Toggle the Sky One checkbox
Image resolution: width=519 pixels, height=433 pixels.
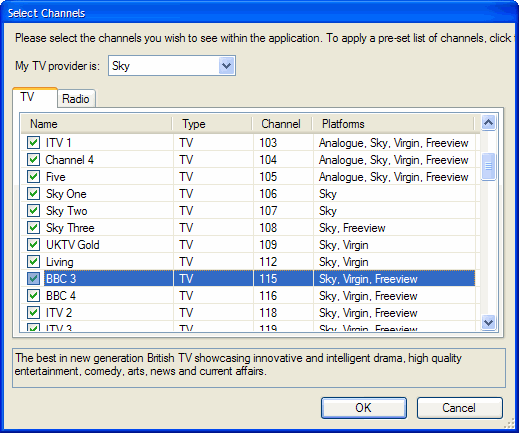tap(33, 194)
